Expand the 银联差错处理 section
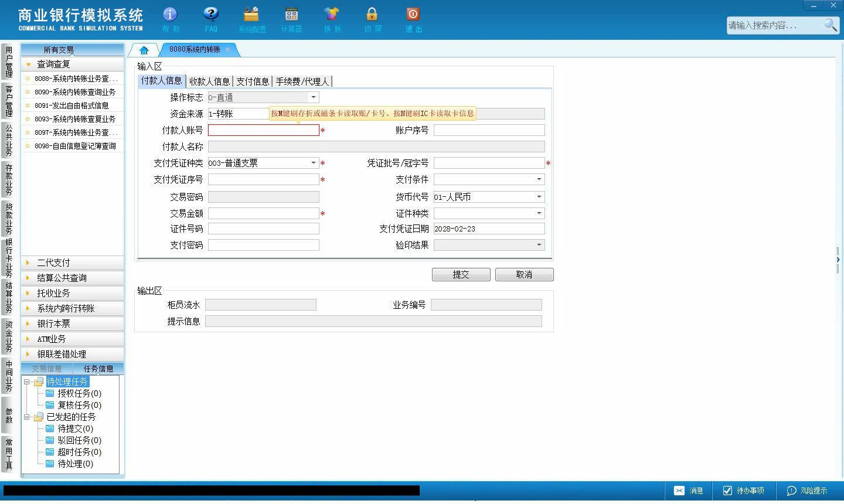Viewport: 844px width, 504px height. coord(73,354)
